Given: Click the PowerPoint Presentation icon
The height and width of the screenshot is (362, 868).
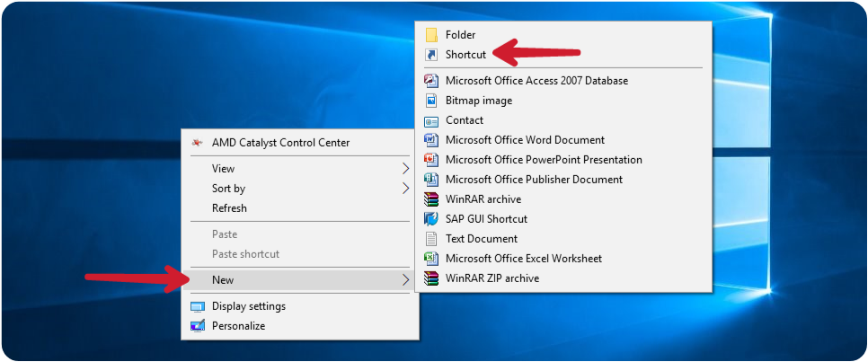Looking at the screenshot, I should [431, 160].
